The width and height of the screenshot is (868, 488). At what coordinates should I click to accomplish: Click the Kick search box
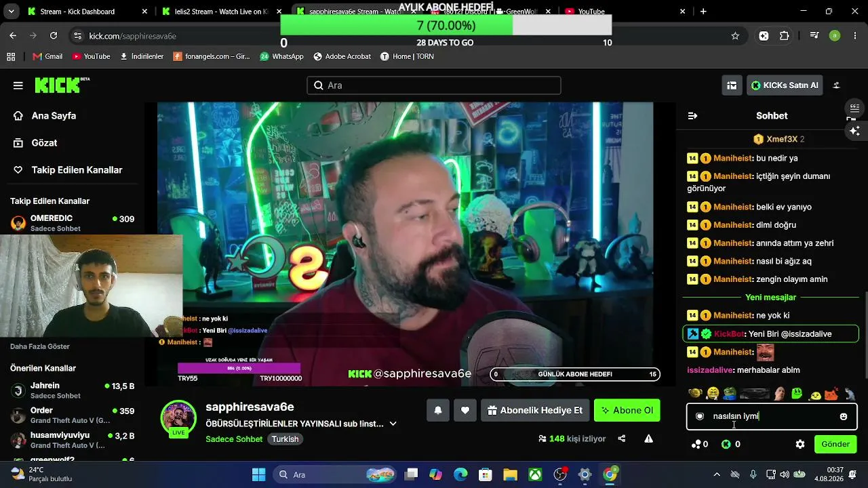click(434, 85)
